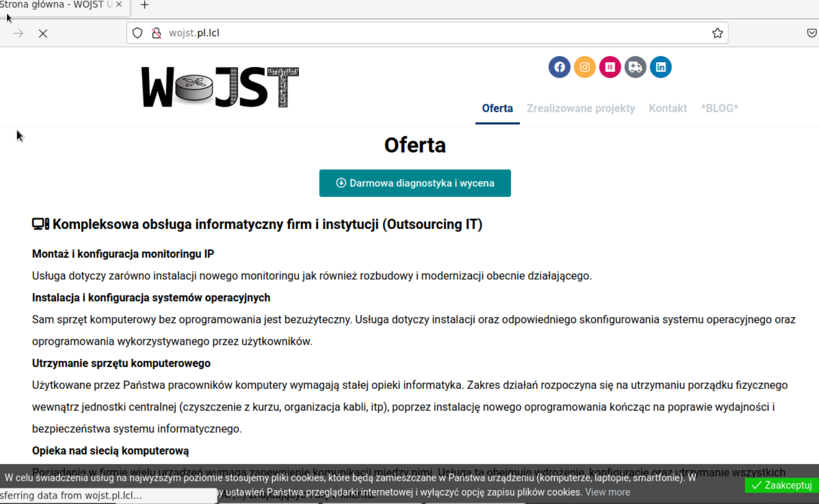
Task: Click the shield tracking protection icon
Action: click(x=137, y=33)
